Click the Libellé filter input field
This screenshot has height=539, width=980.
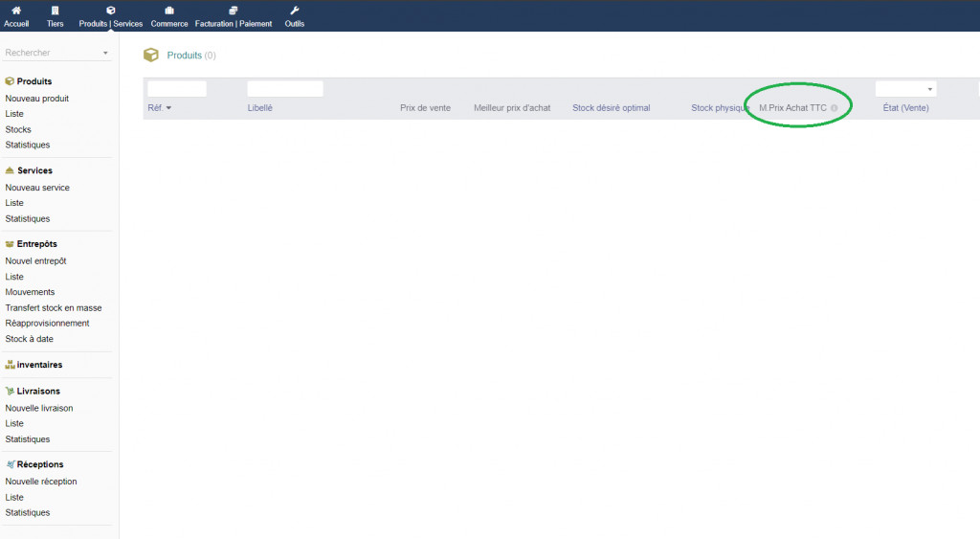[285, 89]
